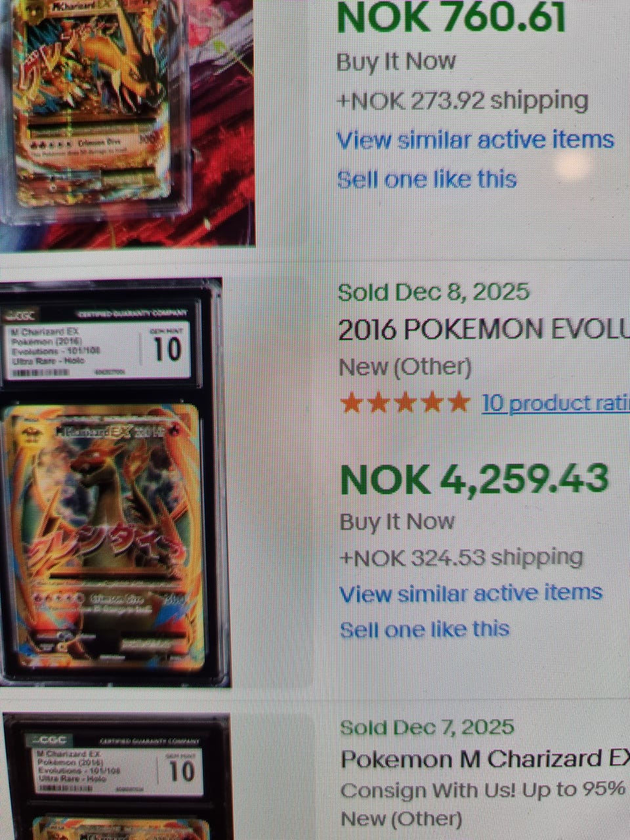Click the NOK 4,259.43 price
Image resolution: width=630 pixels, height=840 pixels.
coord(474,479)
